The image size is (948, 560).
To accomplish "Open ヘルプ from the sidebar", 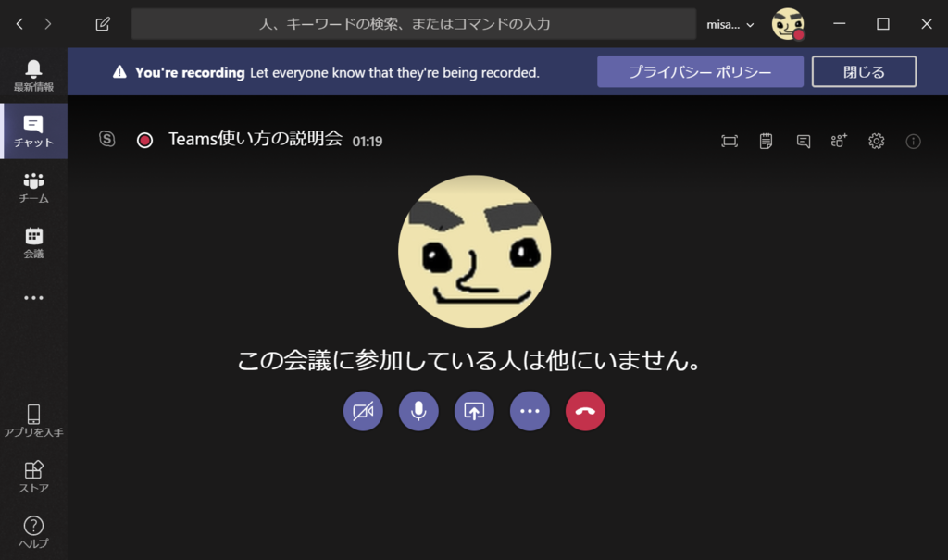I will [x=32, y=530].
